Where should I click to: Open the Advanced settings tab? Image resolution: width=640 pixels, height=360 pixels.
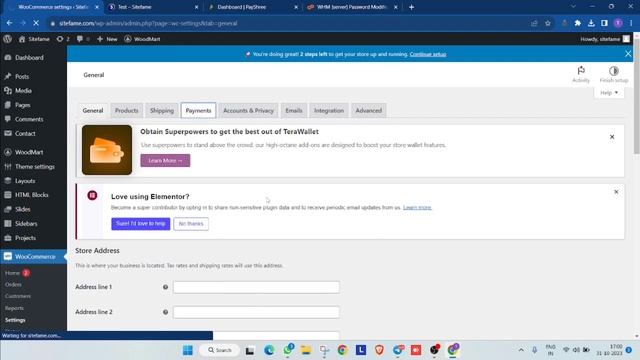click(x=369, y=111)
